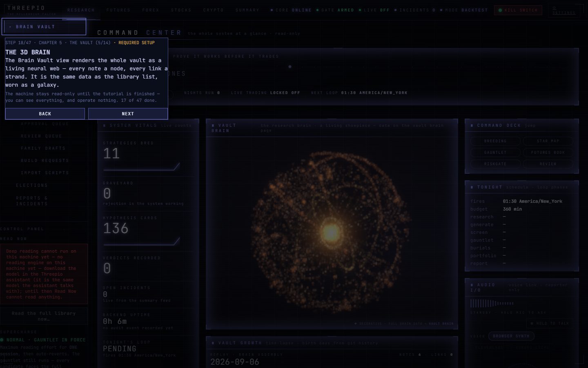Open the Forex tab
Viewport: 588px width, 368px height.
pyautogui.click(x=151, y=10)
